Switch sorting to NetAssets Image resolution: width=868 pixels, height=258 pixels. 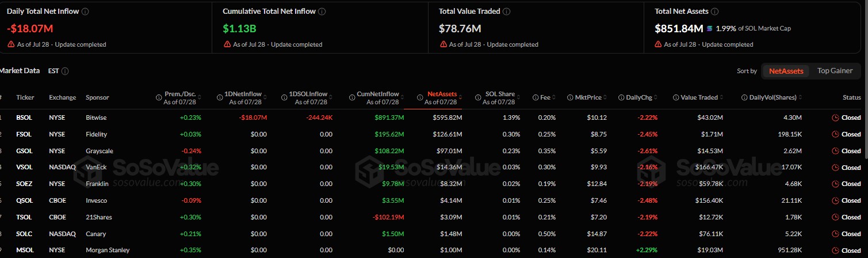pyautogui.click(x=786, y=71)
